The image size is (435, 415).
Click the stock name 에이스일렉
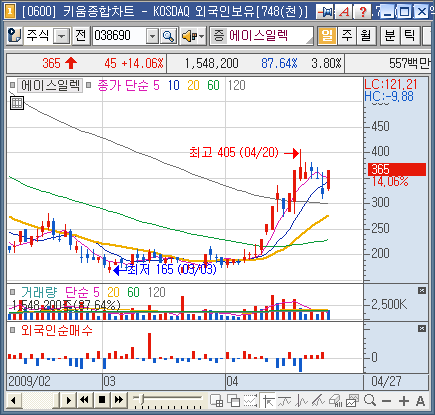pos(258,36)
